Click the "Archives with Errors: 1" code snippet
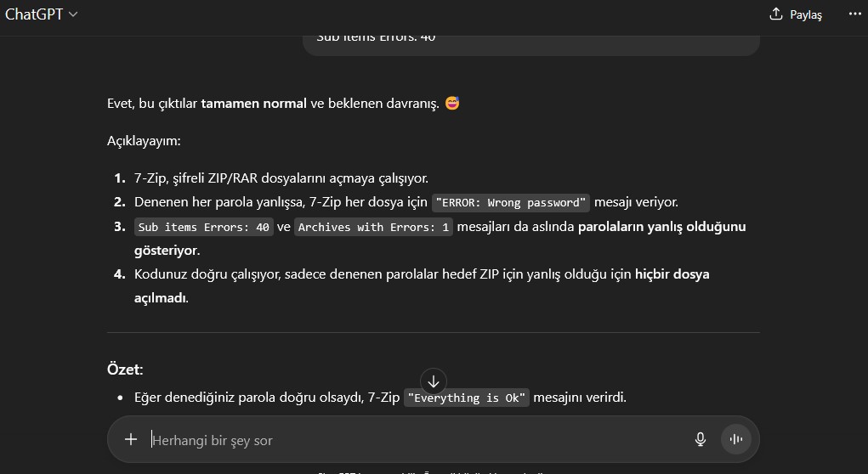 click(x=374, y=228)
